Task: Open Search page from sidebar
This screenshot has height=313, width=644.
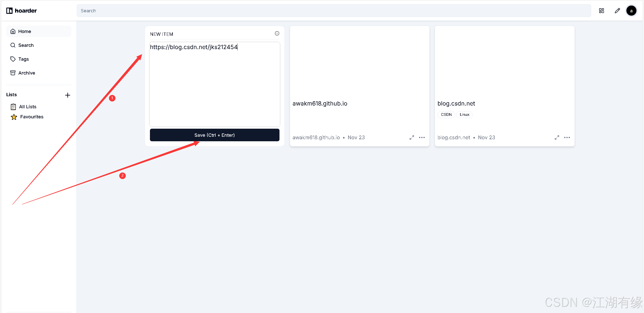Action: point(26,45)
